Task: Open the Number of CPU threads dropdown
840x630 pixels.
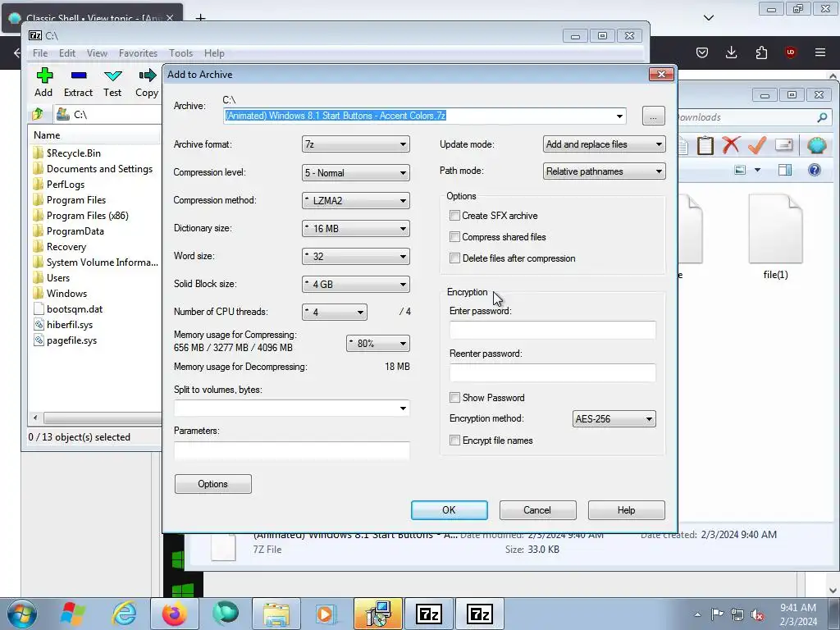Action: 335,312
